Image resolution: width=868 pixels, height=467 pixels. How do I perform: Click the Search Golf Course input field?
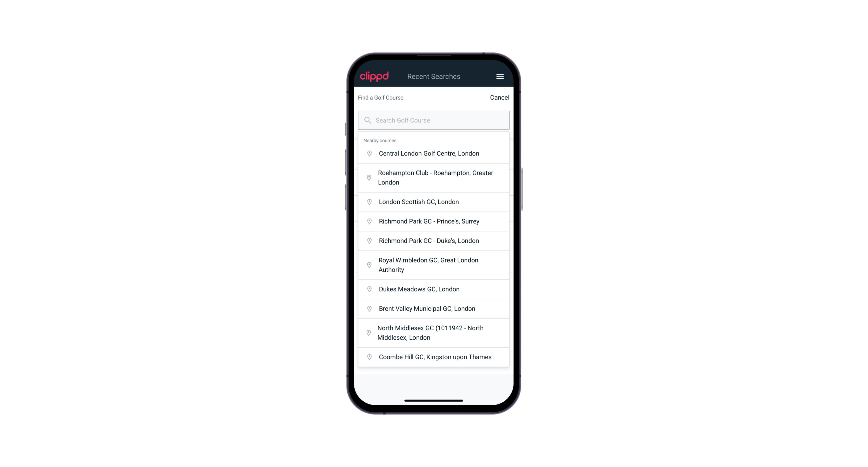(434, 120)
